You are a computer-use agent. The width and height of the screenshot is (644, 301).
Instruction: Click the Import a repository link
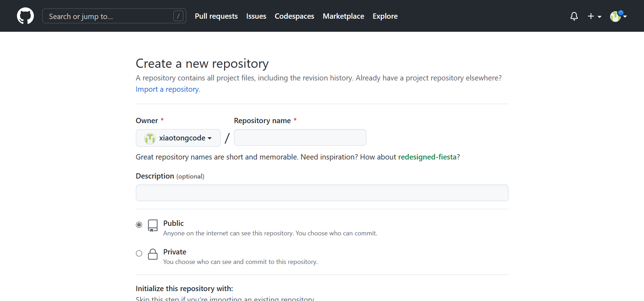(x=167, y=89)
